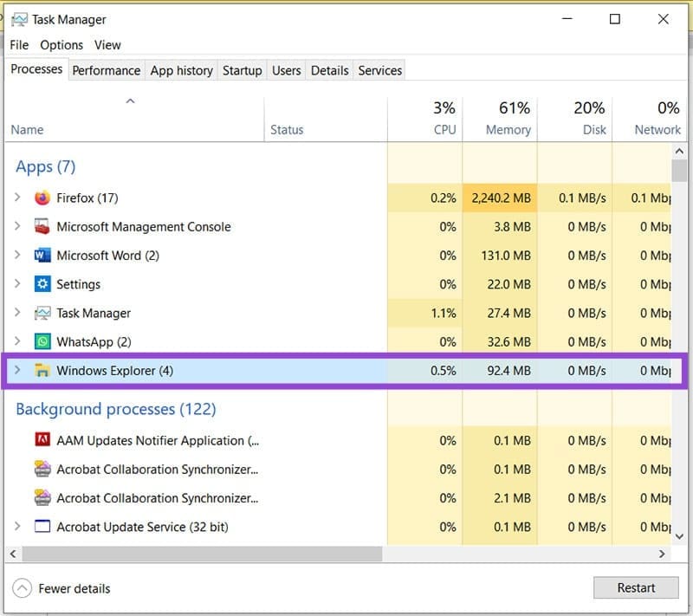Click the WhatsApp icon in the process list
The width and height of the screenshot is (693, 616).
tap(42, 341)
